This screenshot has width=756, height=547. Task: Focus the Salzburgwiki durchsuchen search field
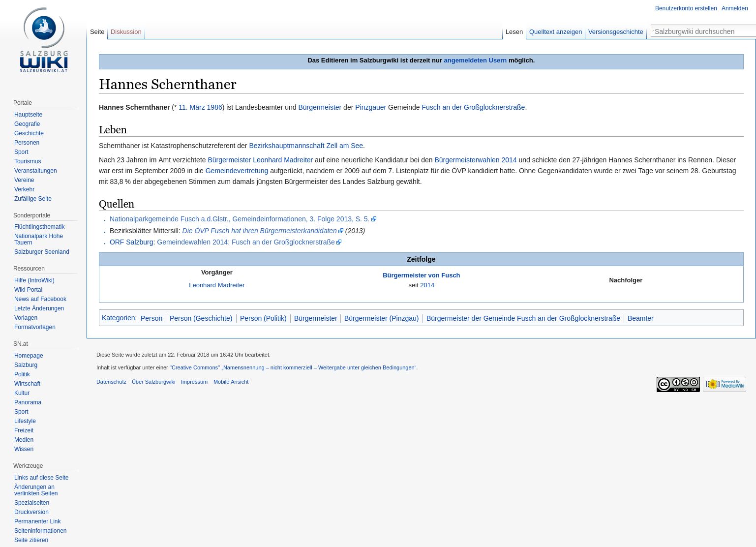(704, 31)
